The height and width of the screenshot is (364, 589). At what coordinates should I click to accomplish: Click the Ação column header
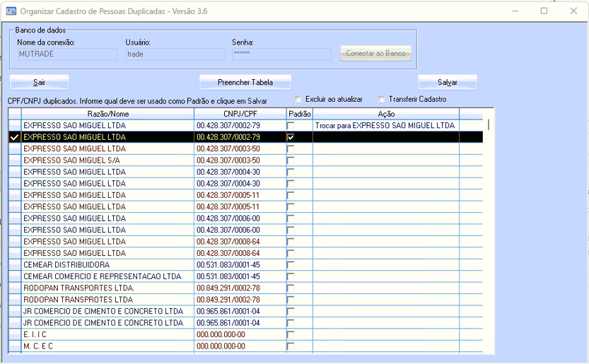386,114
